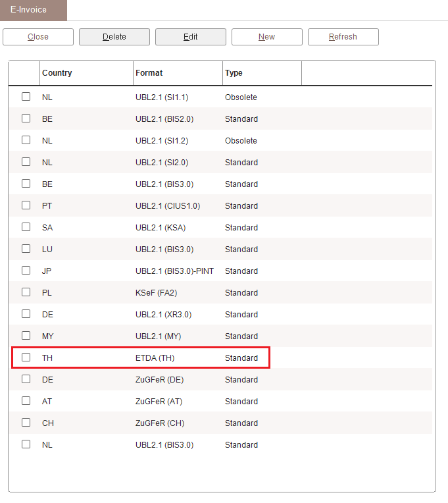Tick the UBL2.1 (MY) row checkbox
448x503 pixels.
click(x=26, y=336)
